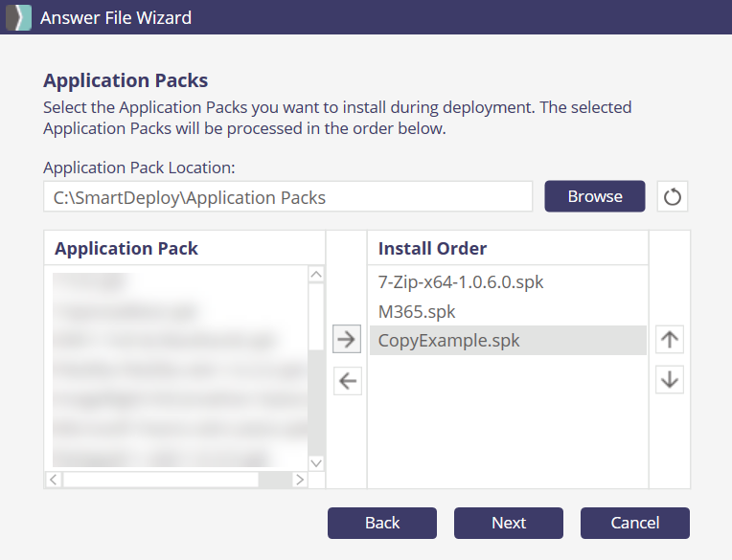Click the Answer File Wizard logo icon
This screenshot has width=732, height=560.
[x=18, y=17]
